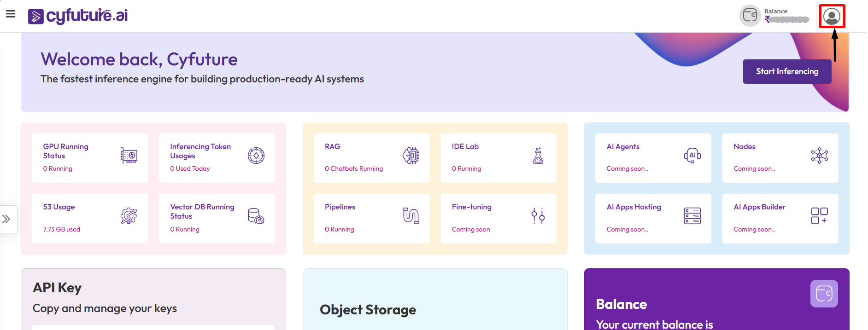Screen dimensions: 868x330
Task: Click the Inferencing Token Usages icon
Action: click(x=256, y=156)
